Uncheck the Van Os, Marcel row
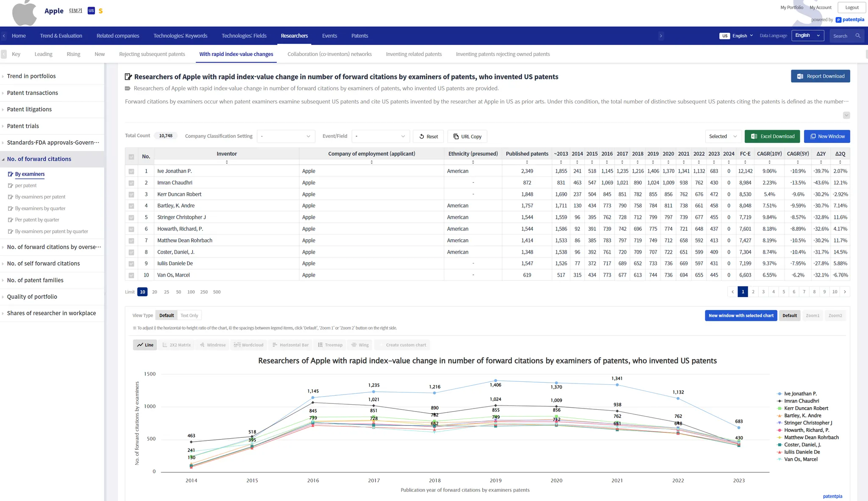 [131, 275]
